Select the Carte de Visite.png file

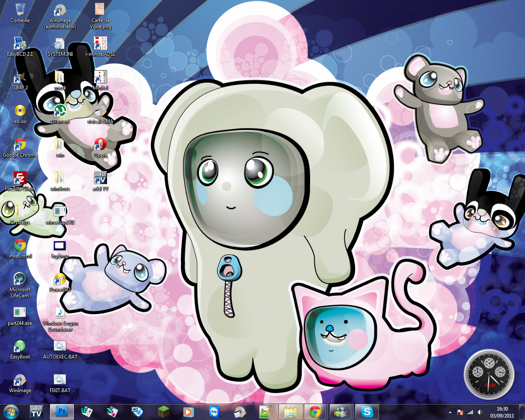[x=100, y=10]
